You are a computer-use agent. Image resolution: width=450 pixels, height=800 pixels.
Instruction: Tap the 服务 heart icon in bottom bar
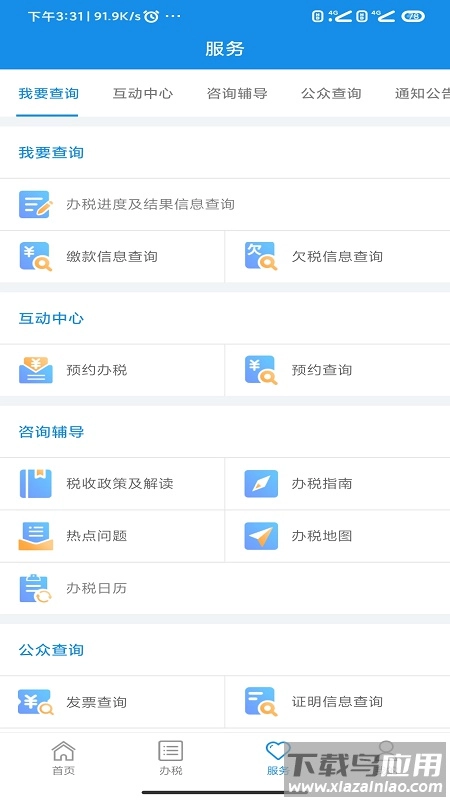tap(278, 751)
